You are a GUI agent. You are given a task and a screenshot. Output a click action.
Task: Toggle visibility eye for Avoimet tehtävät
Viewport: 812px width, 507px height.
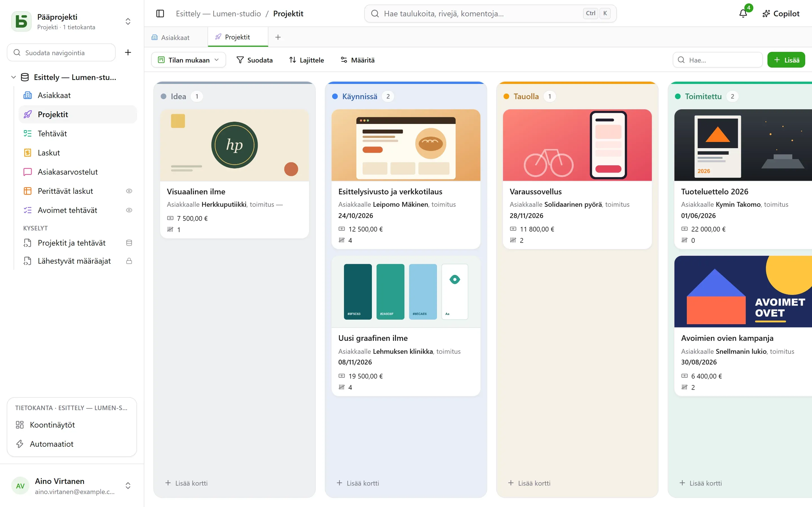tap(129, 210)
